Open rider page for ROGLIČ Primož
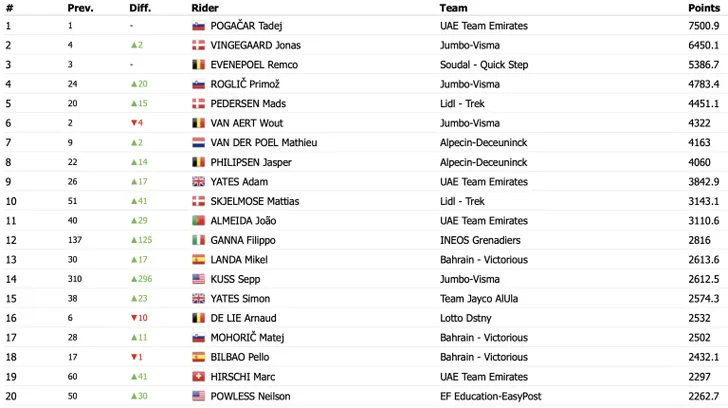Viewport: 728px width, 408px height. (247, 84)
